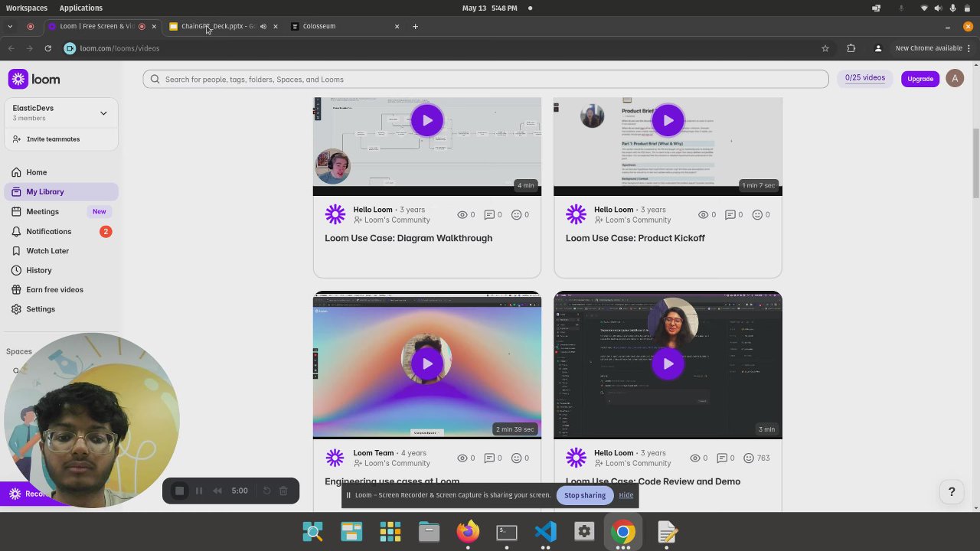
Task: Open Loom Use Case: Diagram Walkthrough title
Action: 408,238
